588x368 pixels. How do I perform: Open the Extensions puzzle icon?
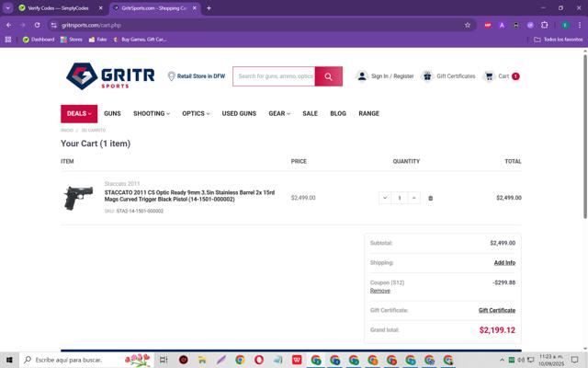click(545, 25)
